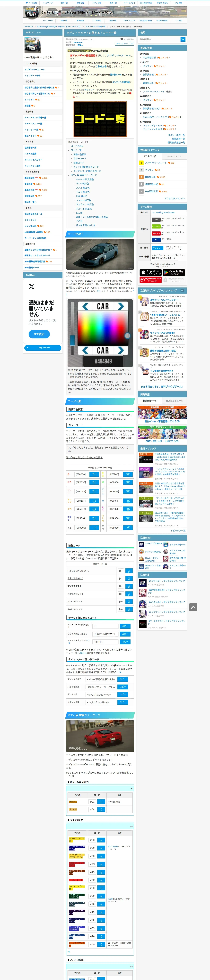Collapse the マツダ純正色 table chevron
Viewport: 210px width, 980px height.
[131, 827]
